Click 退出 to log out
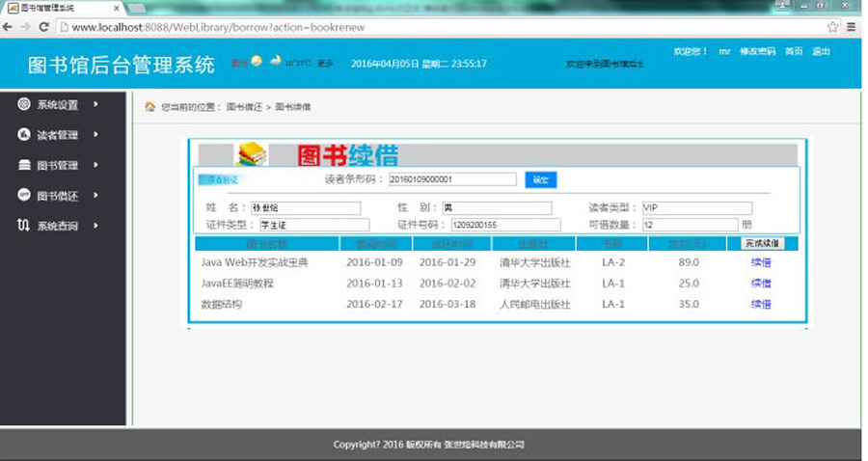The image size is (868, 461). click(x=821, y=51)
